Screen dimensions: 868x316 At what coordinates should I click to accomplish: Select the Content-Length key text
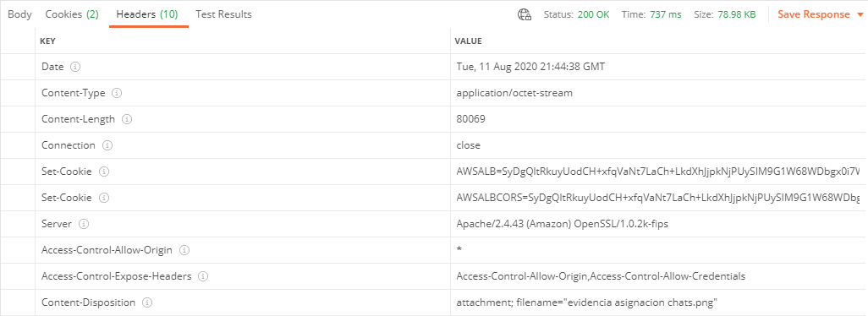[x=78, y=119]
